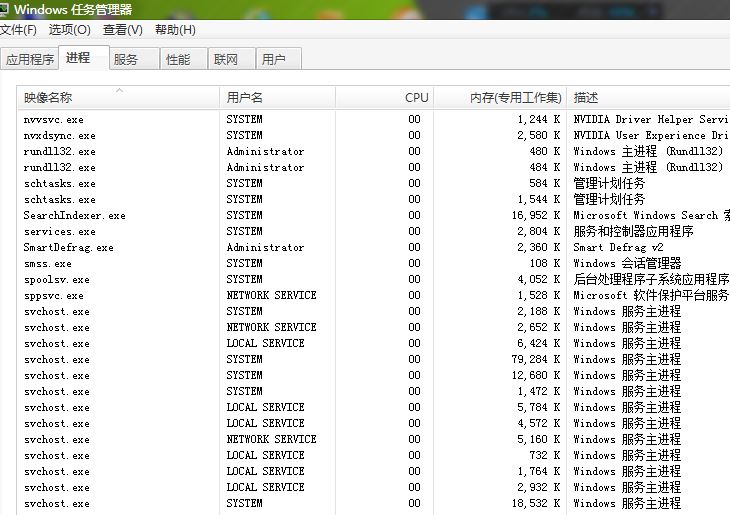Select svchost.exe using 79,284 K memory

[57, 359]
